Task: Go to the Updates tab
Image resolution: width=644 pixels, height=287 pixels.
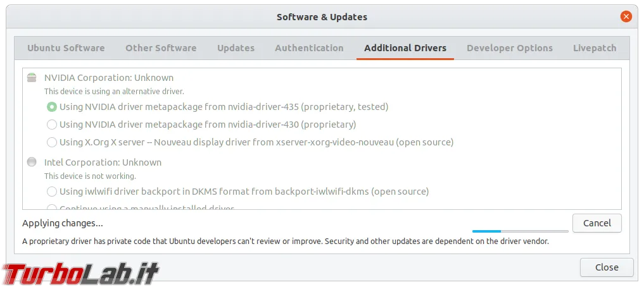Action: coord(236,48)
